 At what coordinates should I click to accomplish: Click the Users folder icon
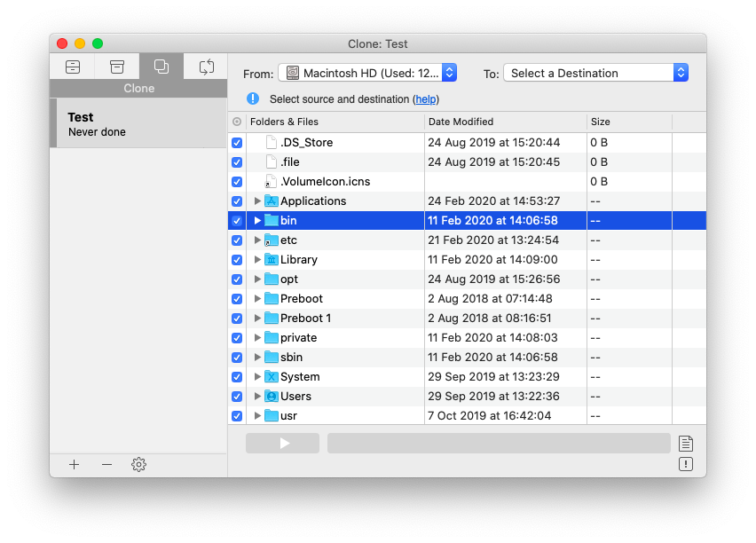pos(272,397)
